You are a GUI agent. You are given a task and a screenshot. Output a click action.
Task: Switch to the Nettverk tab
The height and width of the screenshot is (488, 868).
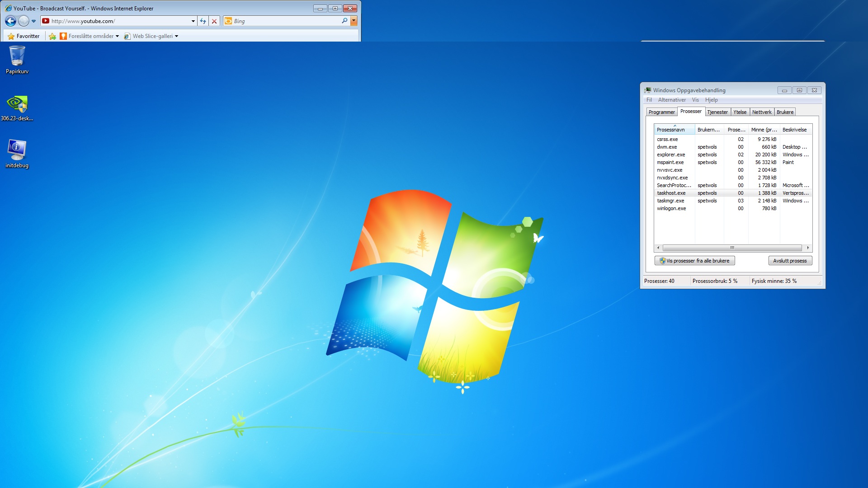click(x=762, y=112)
